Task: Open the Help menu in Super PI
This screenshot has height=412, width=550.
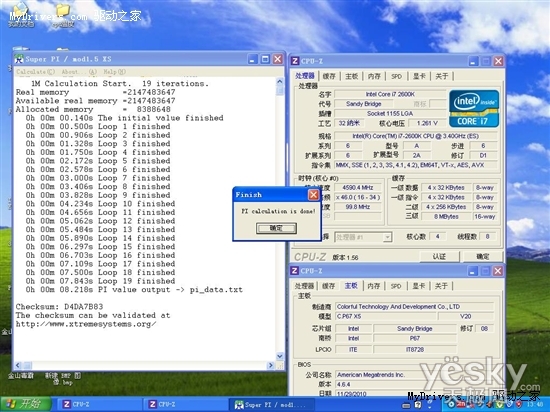Action: [114, 72]
